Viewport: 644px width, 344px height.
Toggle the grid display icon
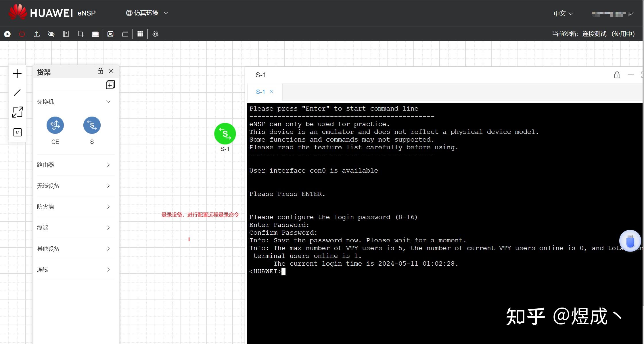point(140,34)
